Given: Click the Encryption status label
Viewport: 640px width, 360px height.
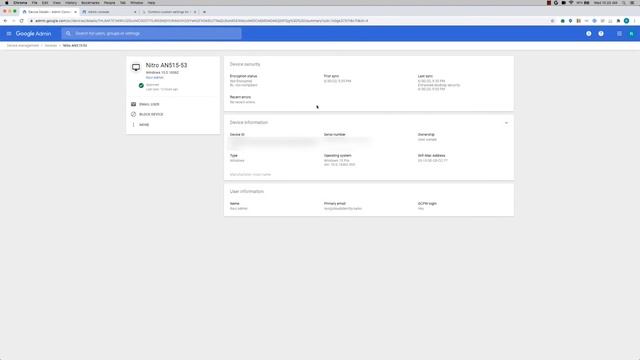Looking at the screenshot, I should pyautogui.click(x=244, y=76).
